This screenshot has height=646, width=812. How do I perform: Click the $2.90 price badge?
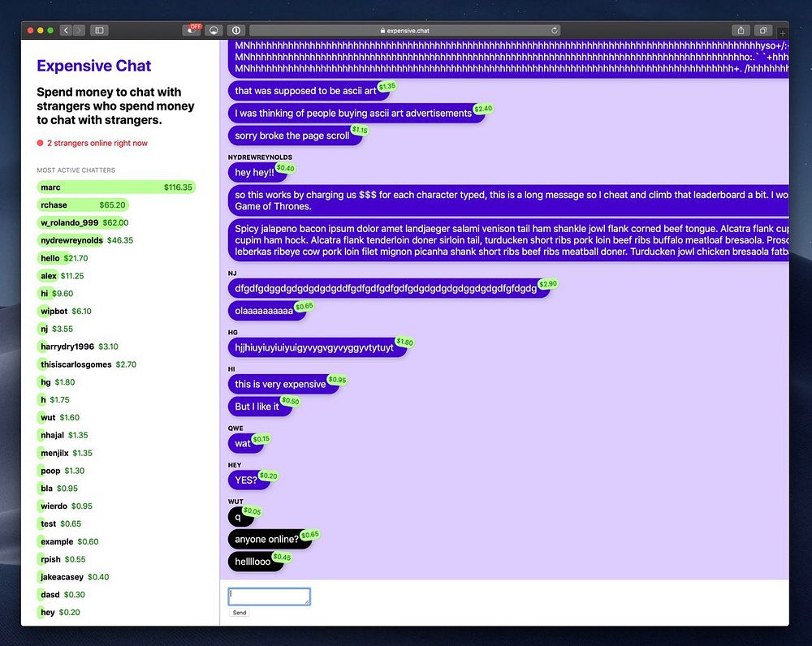click(548, 284)
